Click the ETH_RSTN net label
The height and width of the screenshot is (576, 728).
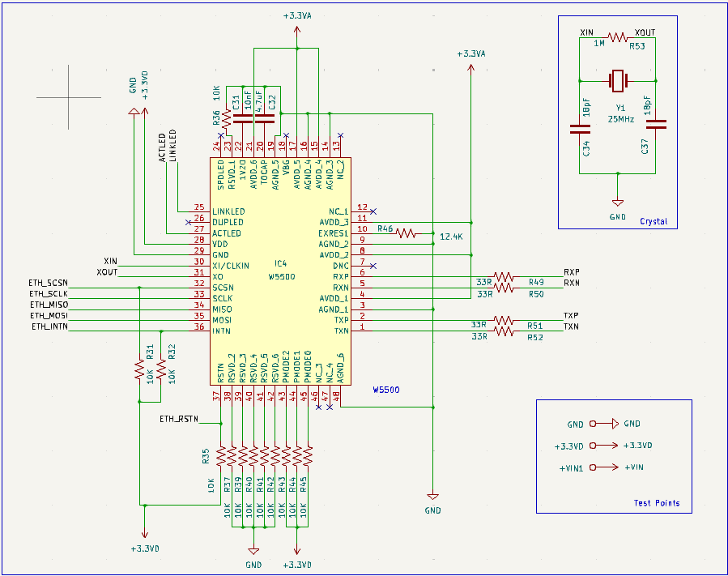pyautogui.click(x=180, y=417)
